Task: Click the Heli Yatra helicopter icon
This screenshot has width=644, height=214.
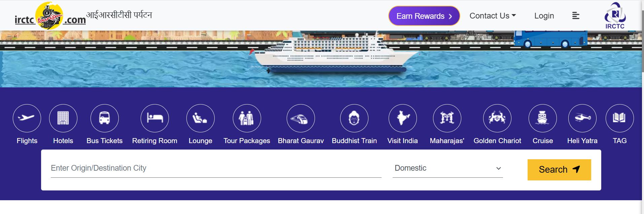Action: tap(582, 118)
